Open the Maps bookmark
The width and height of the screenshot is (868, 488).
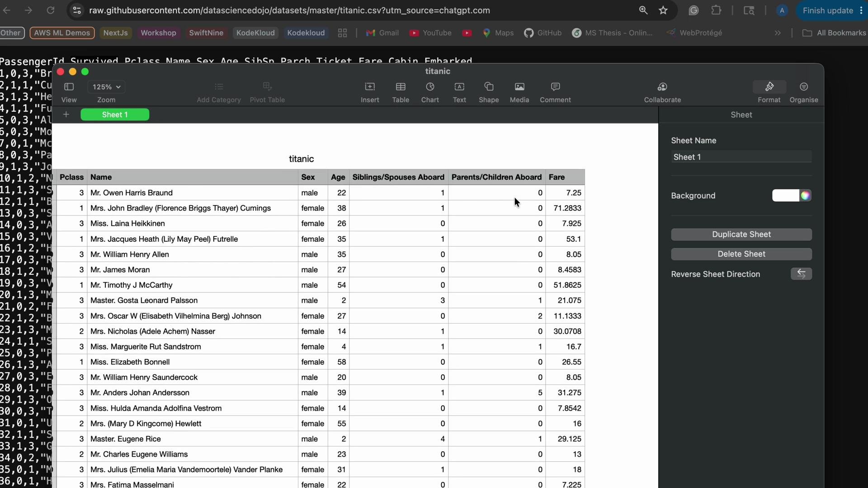point(498,33)
